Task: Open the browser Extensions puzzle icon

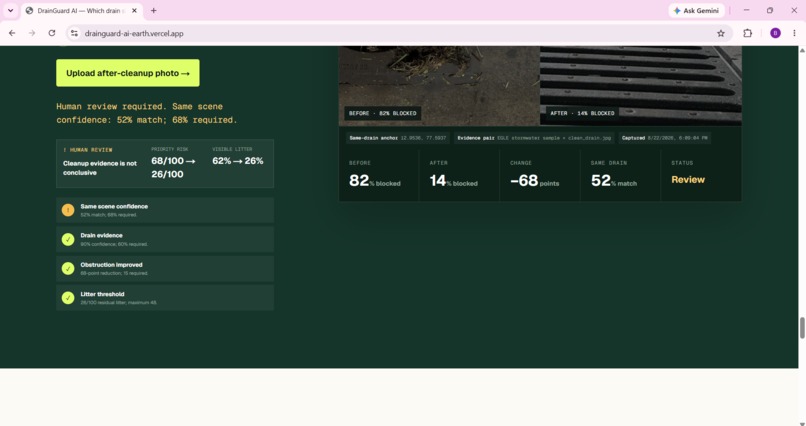Action: click(x=747, y=33)
